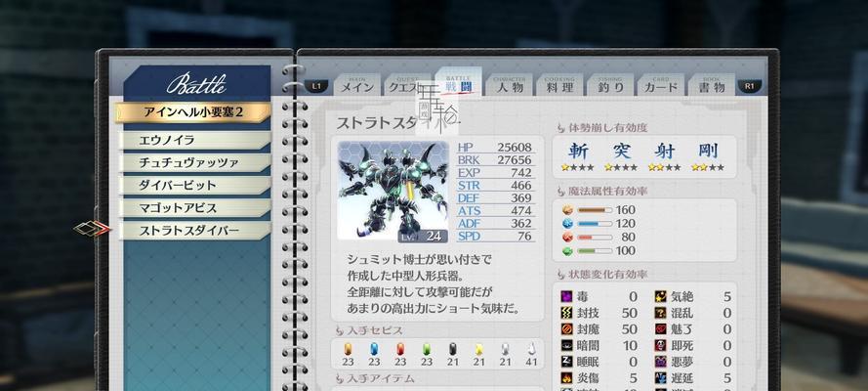Click the fire element efficacy icon

tap(567, 237)
